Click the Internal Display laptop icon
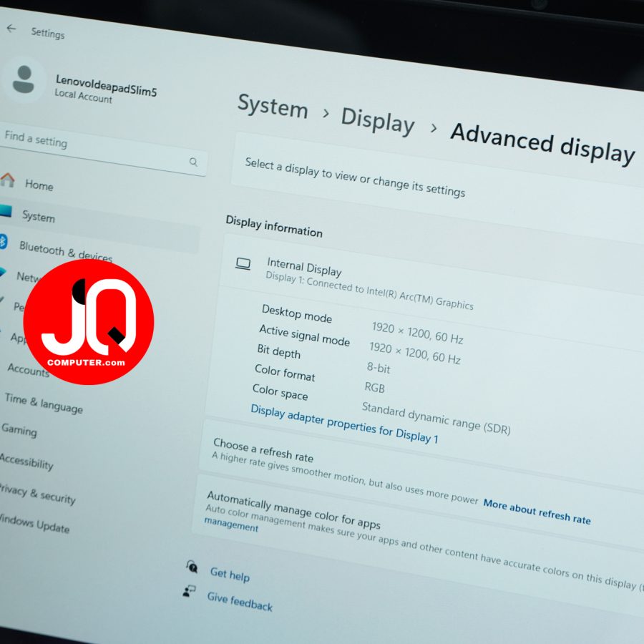 [x=243, y=263]
